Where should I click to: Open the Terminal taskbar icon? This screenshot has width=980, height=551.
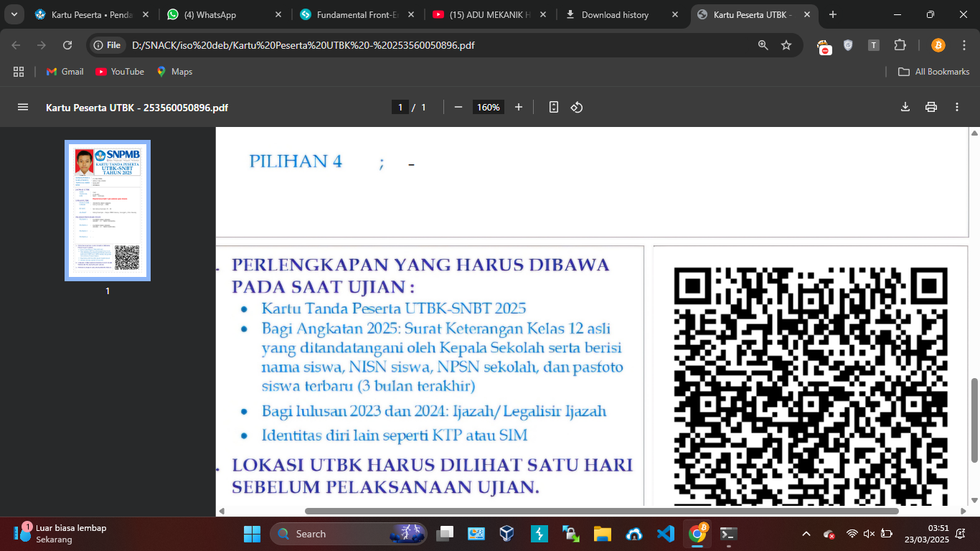[x=728, y=534]
